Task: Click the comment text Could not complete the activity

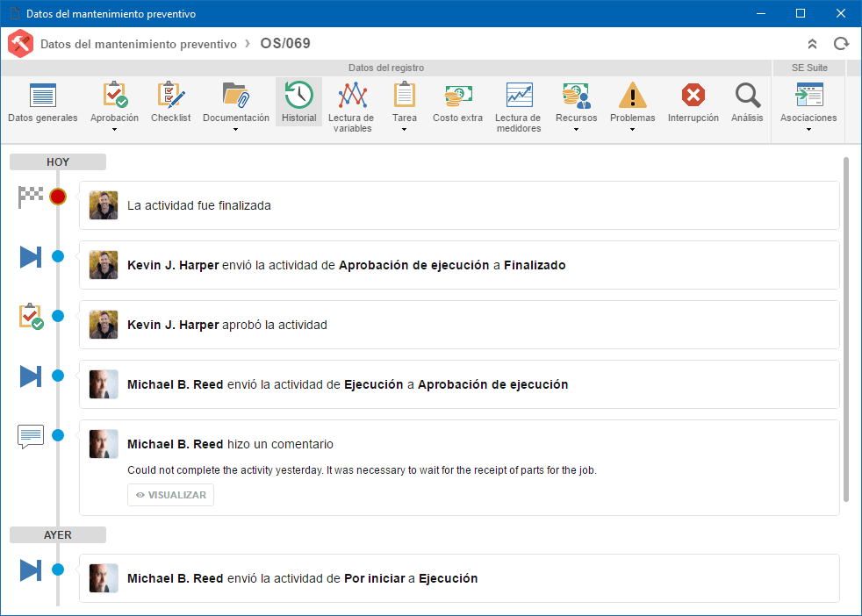Action: (x=362, y=470)
